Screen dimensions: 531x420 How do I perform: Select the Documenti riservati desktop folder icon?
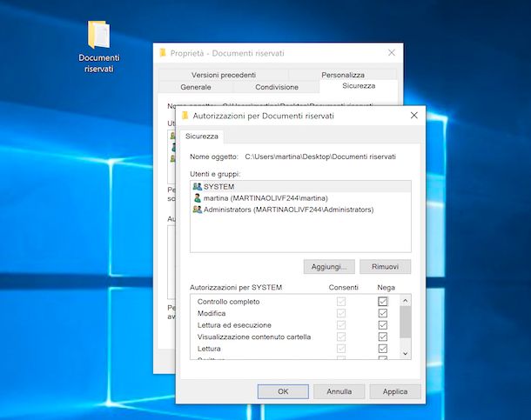99,35
